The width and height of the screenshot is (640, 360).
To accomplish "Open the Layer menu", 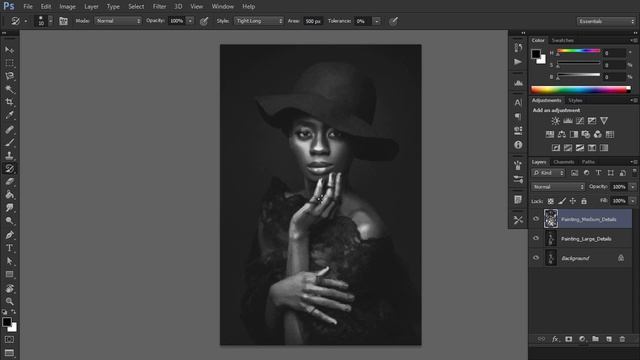I will pos(91,7).
